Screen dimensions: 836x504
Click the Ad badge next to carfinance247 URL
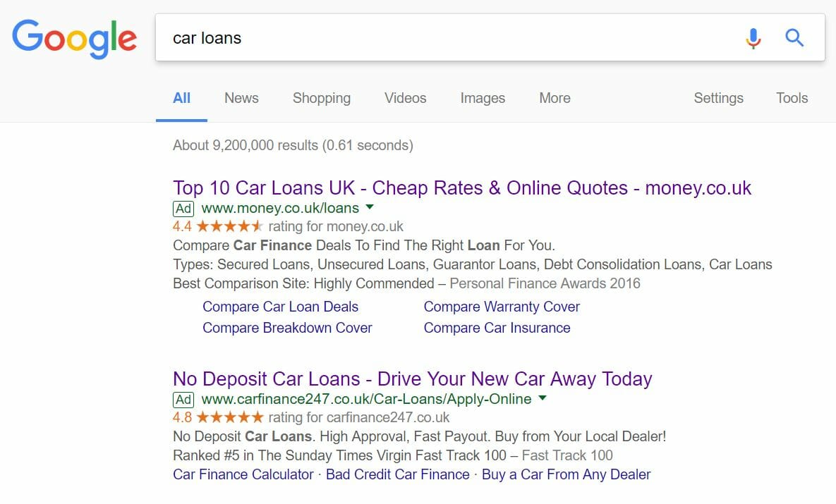(x=183, y=400)
